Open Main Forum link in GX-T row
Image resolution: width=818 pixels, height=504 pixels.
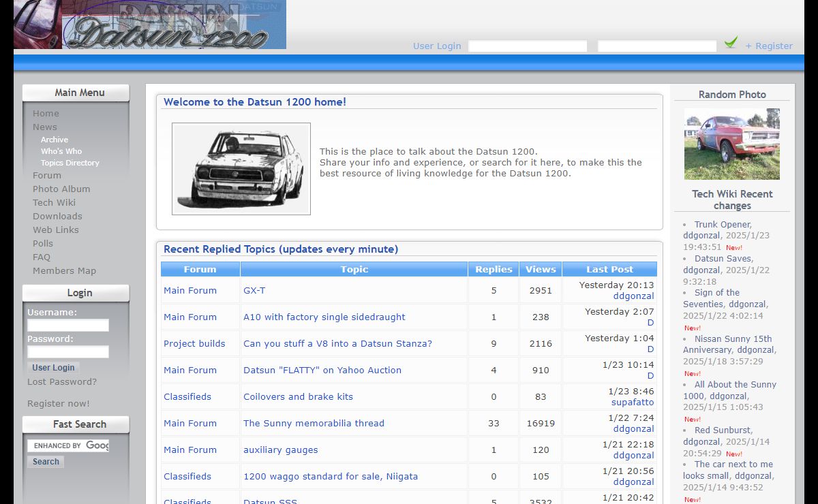pos(190,291)
